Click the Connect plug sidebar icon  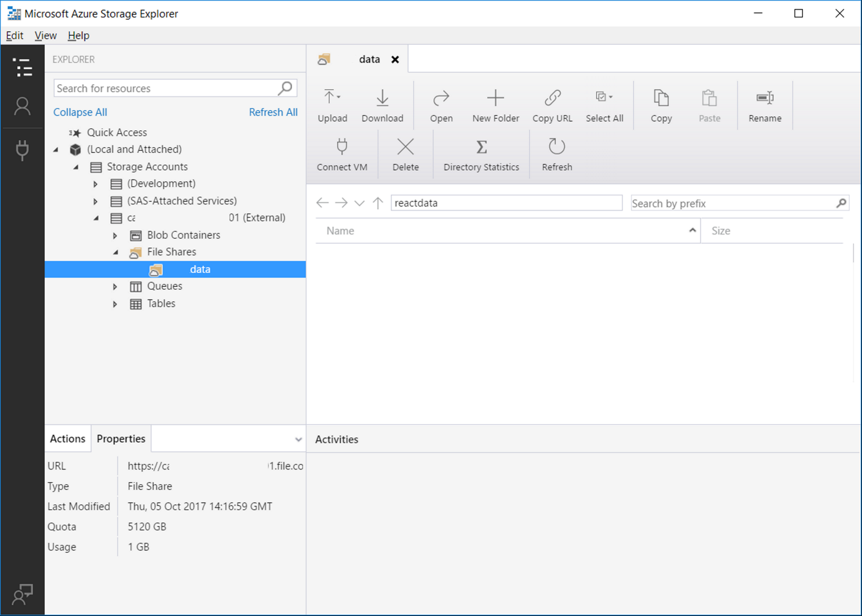(x=22, y=150)
